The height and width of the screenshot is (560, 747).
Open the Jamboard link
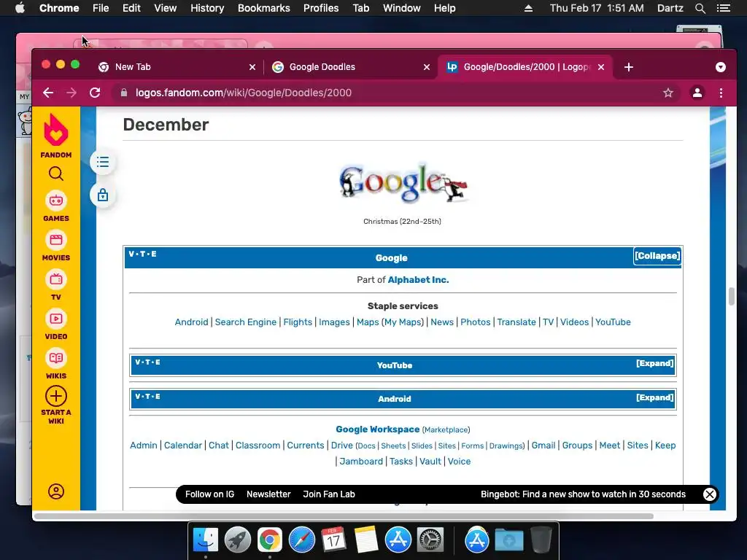360,462
